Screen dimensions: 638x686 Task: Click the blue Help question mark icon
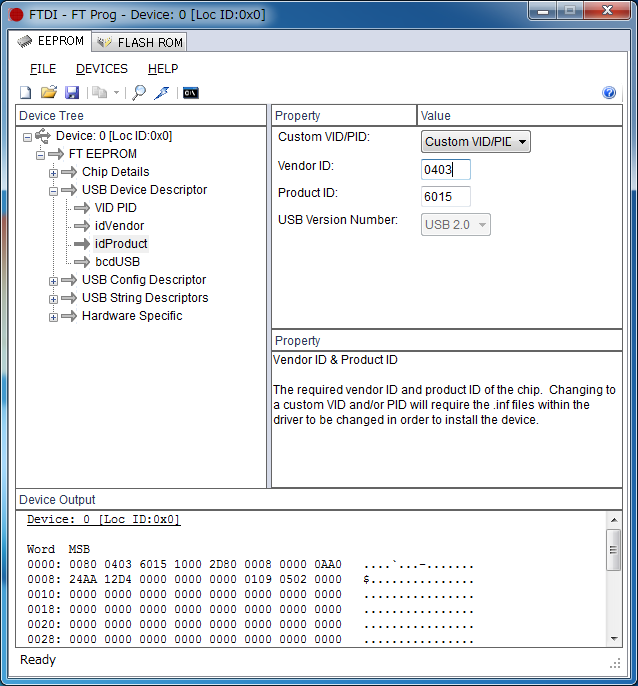[x=609, y=93]
